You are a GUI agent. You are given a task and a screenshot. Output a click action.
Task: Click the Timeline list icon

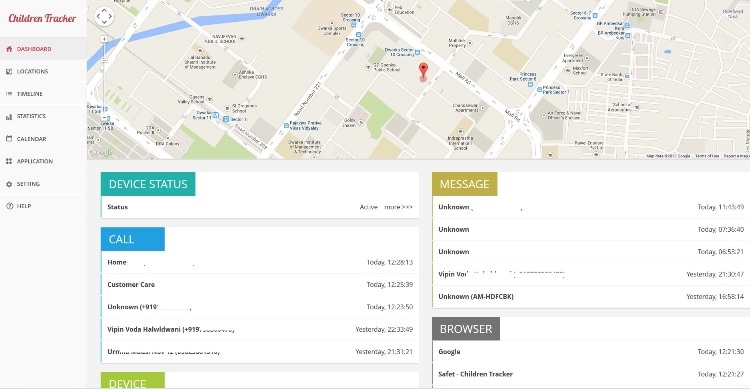(9, 94)
